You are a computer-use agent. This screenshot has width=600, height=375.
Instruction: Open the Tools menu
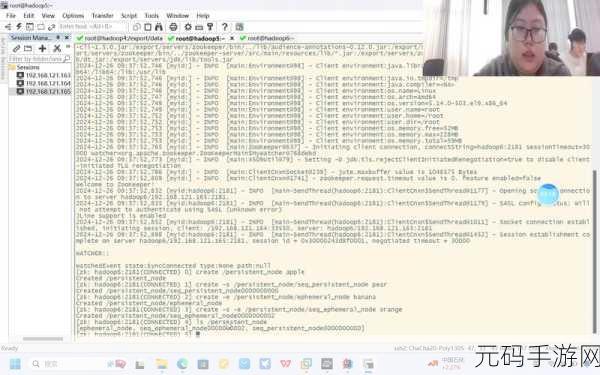point(152,16)
